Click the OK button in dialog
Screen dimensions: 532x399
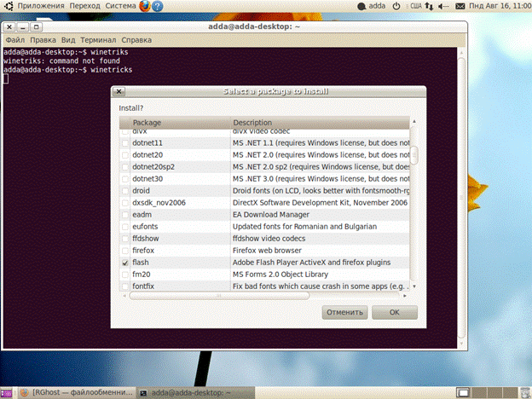395,313
